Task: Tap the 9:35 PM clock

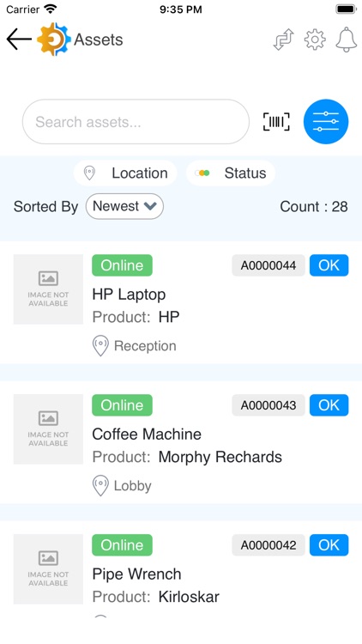Action: tap(181, 9)
